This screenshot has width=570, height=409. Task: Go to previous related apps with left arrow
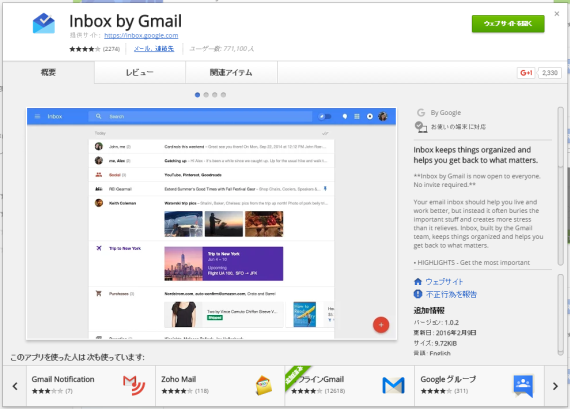[x=15, y=386]
